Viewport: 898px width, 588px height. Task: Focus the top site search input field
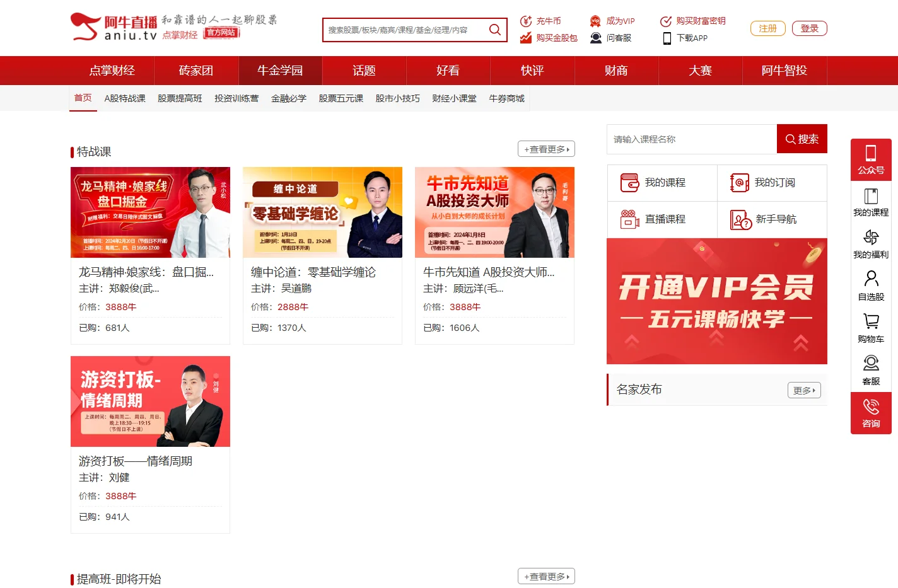405,30
